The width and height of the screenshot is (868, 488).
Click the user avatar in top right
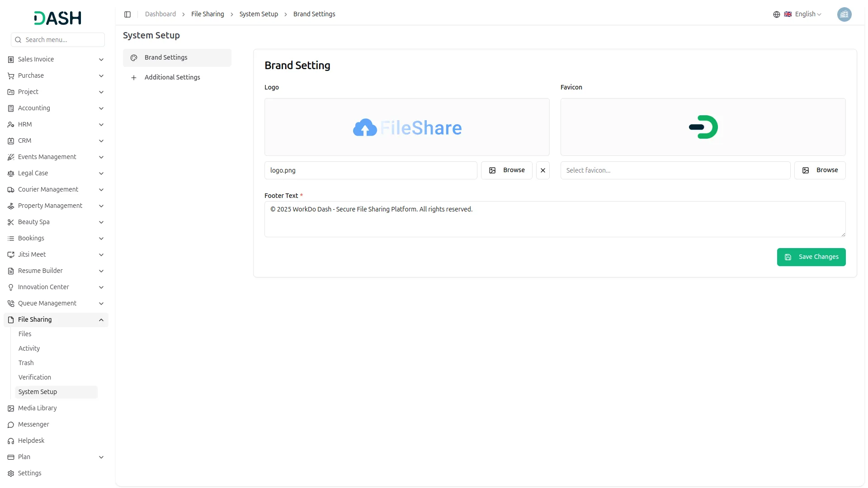(844, 14)
